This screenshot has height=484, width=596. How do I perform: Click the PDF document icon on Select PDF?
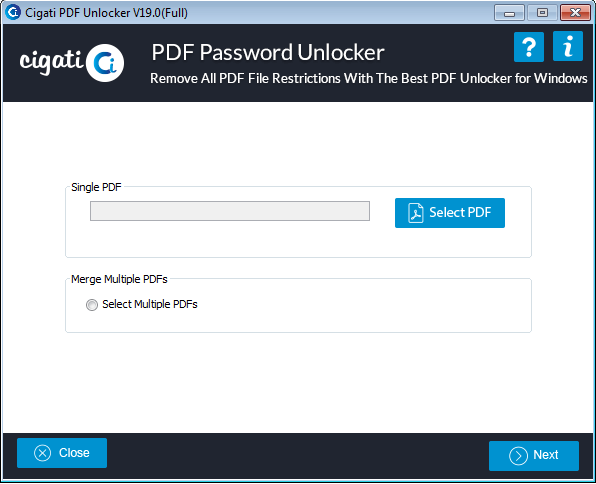click(415, 213)
